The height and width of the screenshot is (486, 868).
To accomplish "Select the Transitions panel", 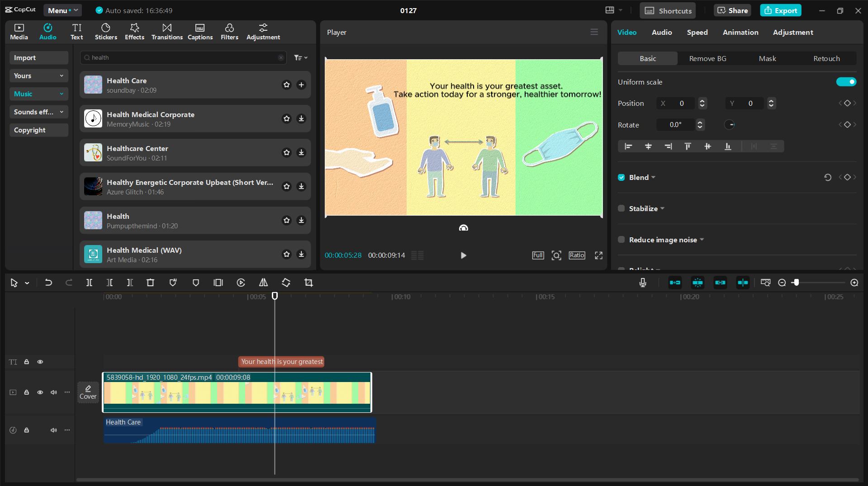I will (x=166, y=31).
